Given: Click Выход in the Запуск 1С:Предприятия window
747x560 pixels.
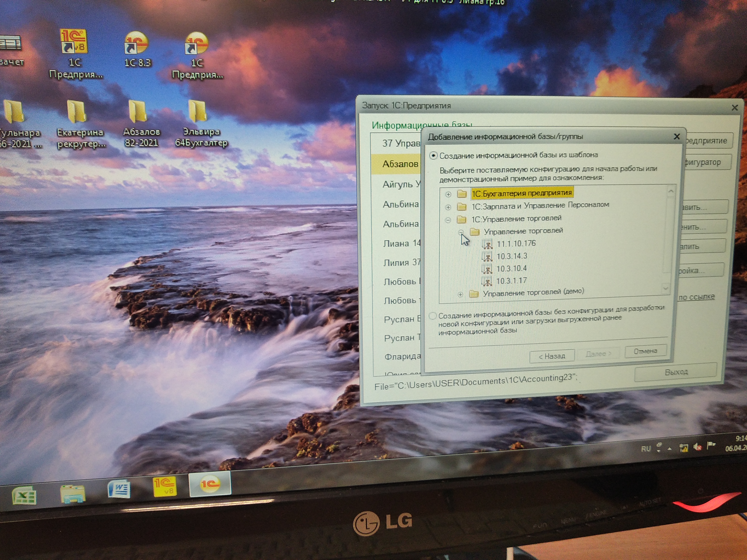Looking at the screenshot, I should [x=676, y=372].
